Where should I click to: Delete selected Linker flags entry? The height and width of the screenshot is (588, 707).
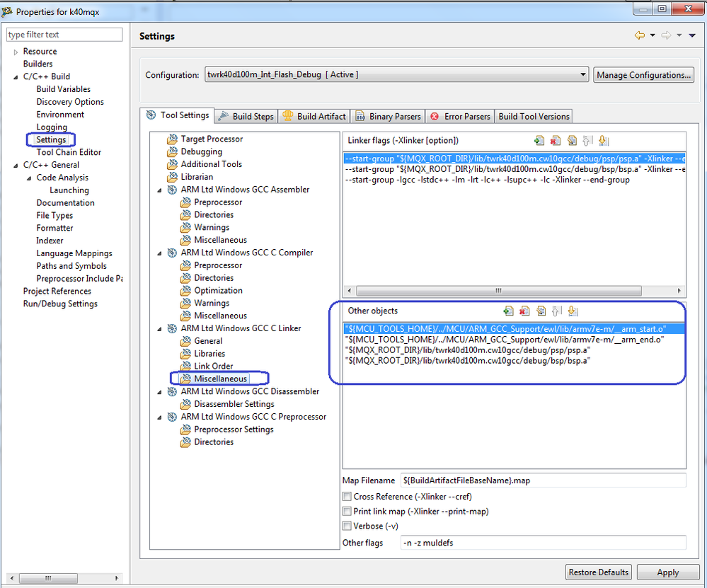tap(556, 141)
